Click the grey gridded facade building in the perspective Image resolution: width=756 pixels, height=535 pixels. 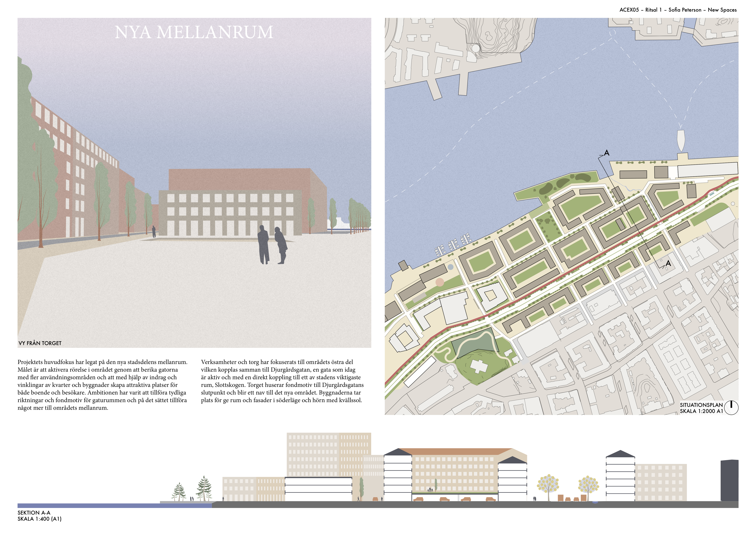[230, 213]
